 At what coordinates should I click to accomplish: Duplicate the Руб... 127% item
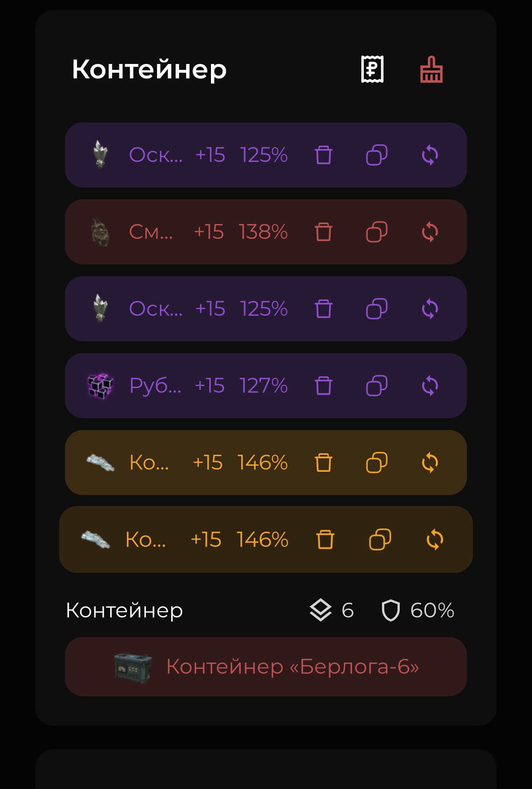pyautogui.click(x=376, y=386)
